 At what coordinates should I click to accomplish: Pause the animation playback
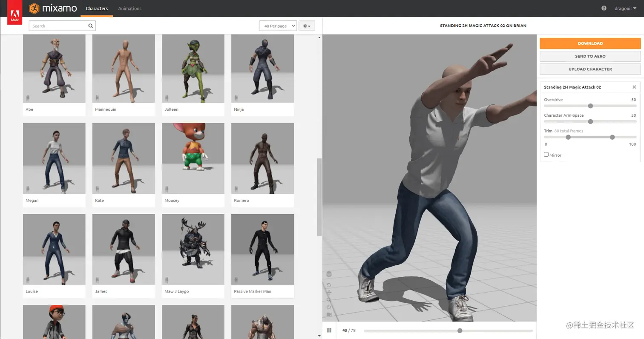click(329, 330)
